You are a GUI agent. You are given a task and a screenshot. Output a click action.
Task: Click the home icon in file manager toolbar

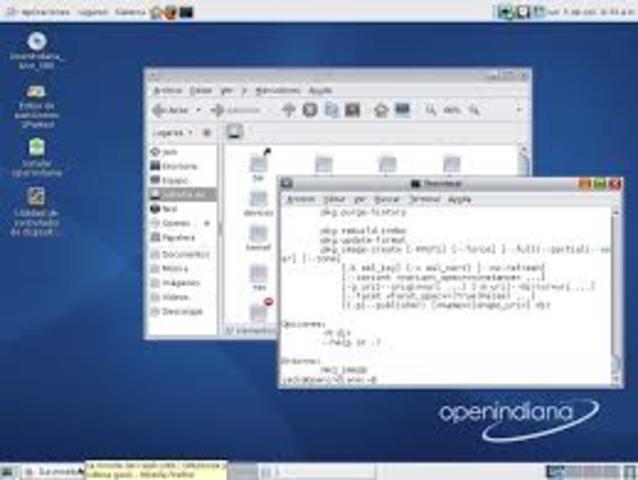381,110
